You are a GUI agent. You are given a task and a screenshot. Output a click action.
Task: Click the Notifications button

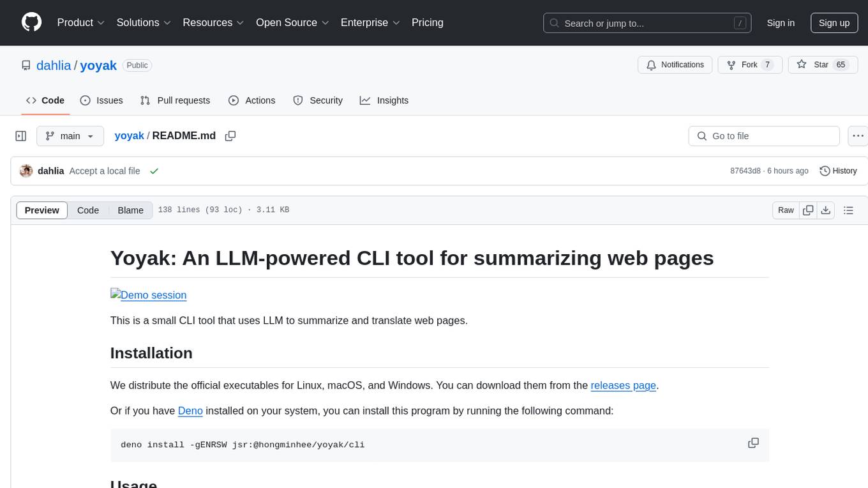[x=675, y=65]
